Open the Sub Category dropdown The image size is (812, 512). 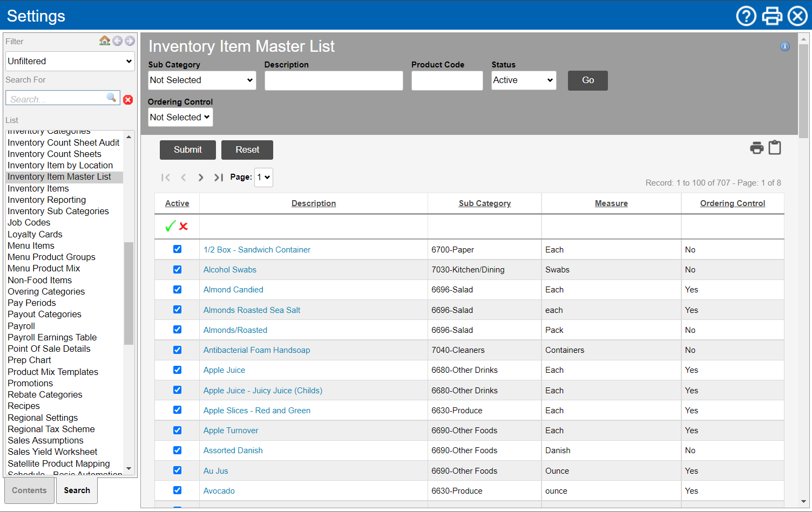coord(202,80)
